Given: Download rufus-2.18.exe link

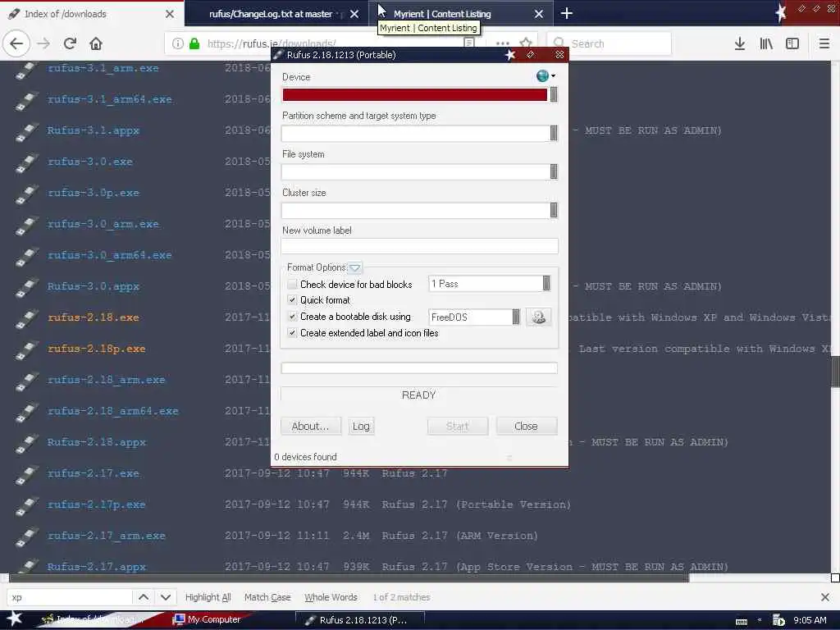Looking at the screenshot, I should coord(94,317).
